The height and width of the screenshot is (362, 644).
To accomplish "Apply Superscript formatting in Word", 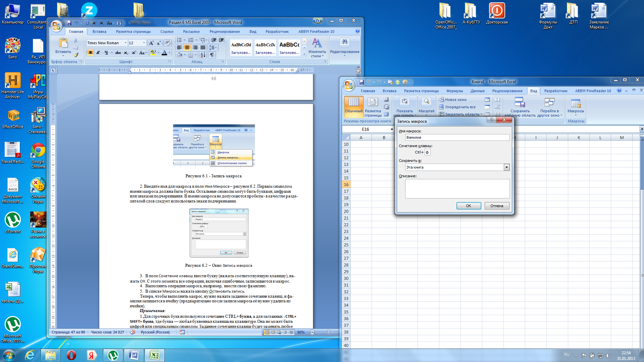I will click(x=134, y=53).
